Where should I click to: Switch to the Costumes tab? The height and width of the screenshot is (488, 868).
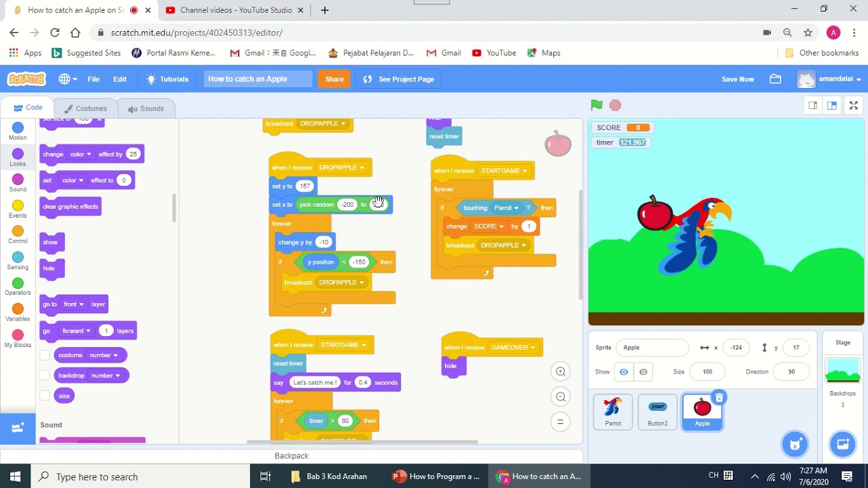(85, 108)
